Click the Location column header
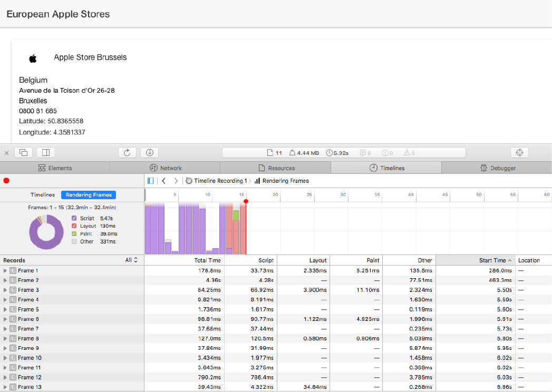The height and width of the screenshot is (392, 552). [534, 260]
